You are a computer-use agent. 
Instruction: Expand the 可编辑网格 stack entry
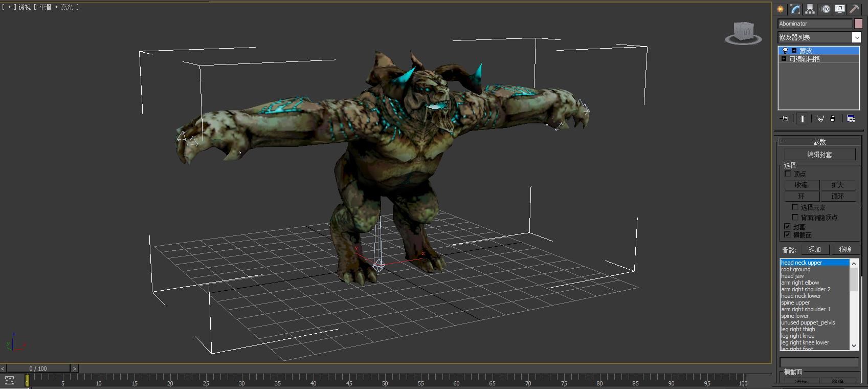(x=784, y=59)
